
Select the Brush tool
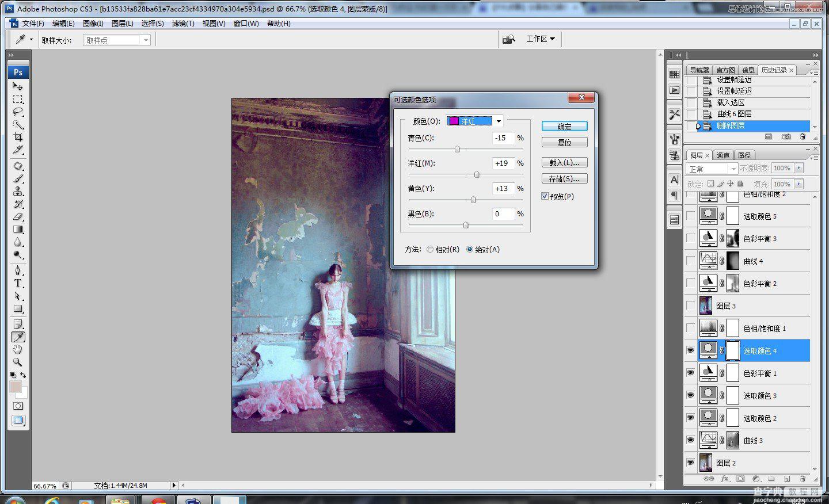click(x=18, y=179)
